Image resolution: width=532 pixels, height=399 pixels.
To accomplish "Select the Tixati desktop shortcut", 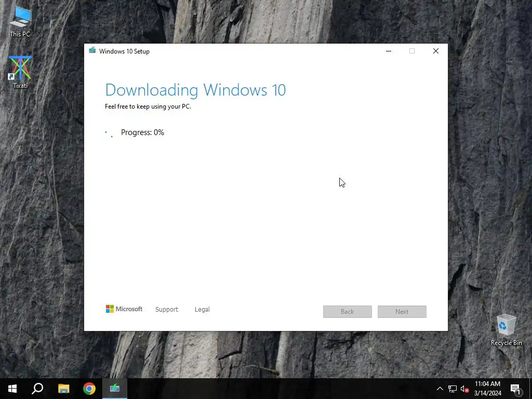I will pos(20,72).
